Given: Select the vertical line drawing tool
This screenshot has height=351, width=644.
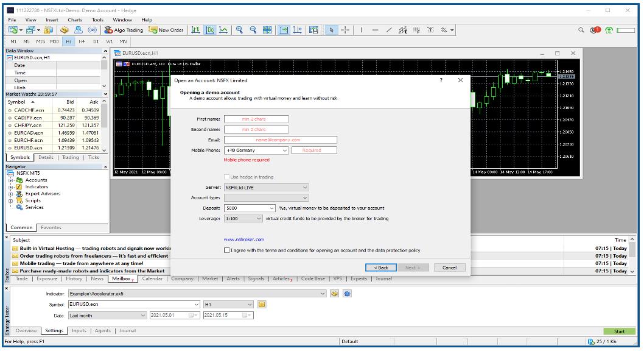Looking at the screenshot, I should (x=362, y=30).
